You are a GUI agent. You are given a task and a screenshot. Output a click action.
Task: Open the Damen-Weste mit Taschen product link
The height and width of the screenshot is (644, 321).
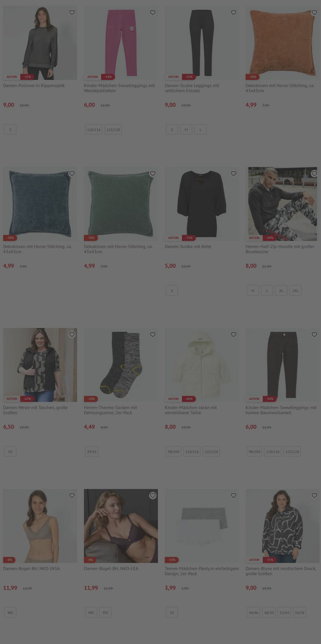[x=35, y=410]
